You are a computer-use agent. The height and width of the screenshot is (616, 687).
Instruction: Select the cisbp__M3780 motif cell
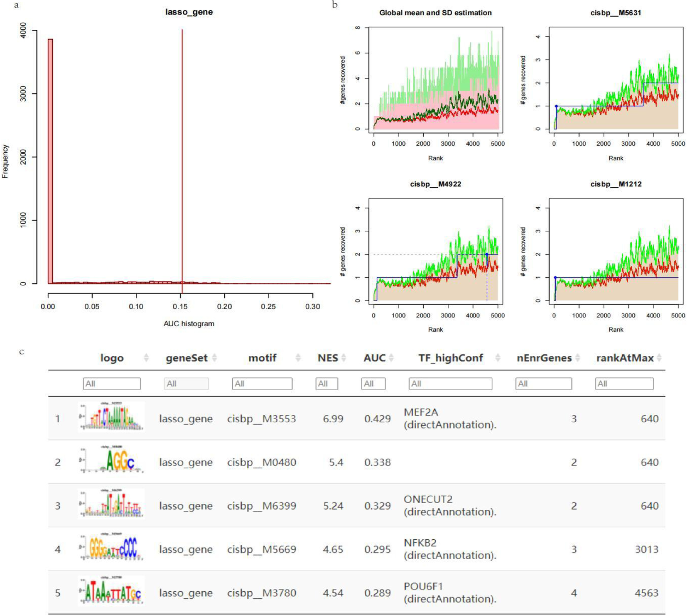pos(262,593)
